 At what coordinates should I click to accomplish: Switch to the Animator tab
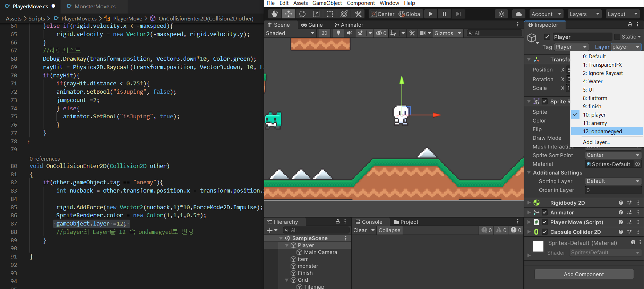point(349,25)
